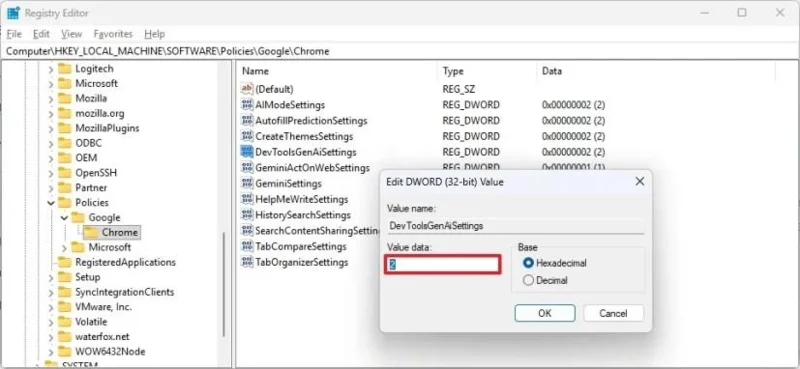Collapse the Policies key
Screen dimensions: 800x369
point(51,203)
